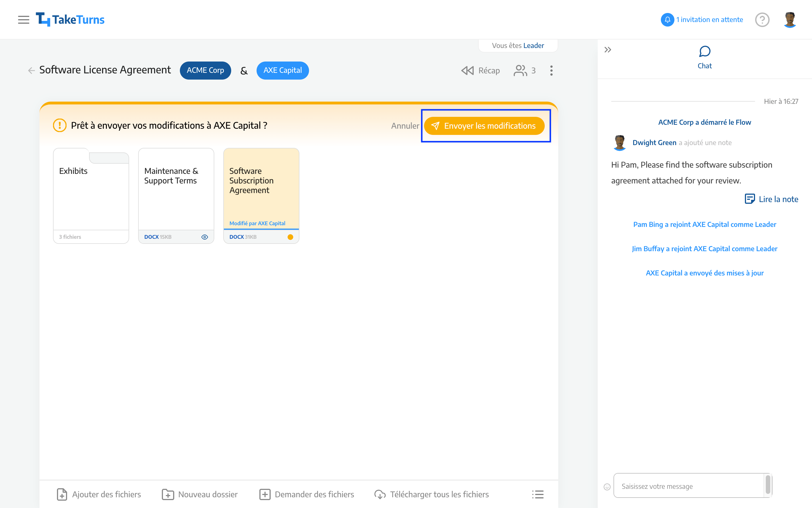Click Envoyer les modifications button

[x=484, y=126]
